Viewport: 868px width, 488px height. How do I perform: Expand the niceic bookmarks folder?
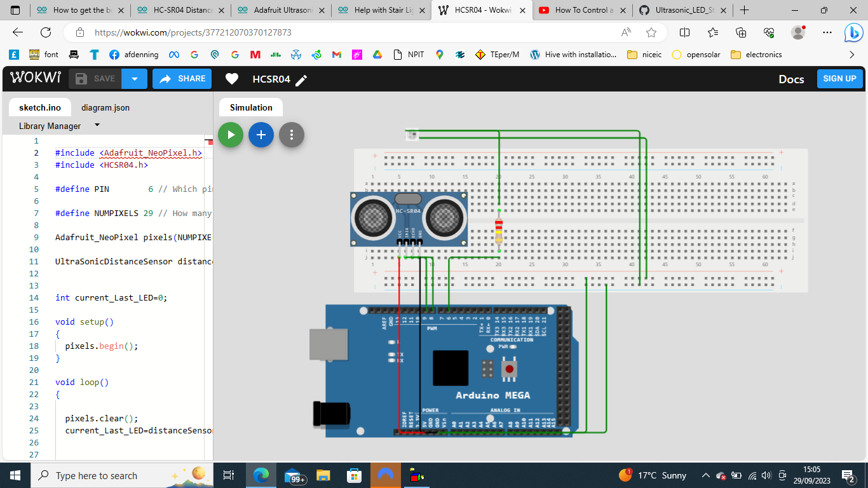click(644, 55)
